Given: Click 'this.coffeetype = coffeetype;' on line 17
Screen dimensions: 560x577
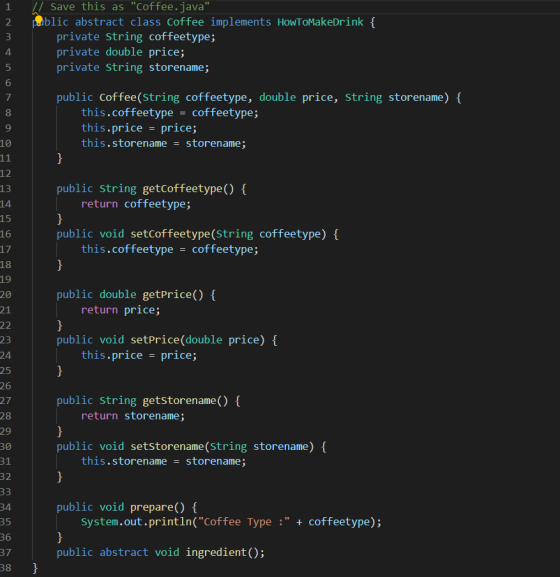Looking at the screenshot, I should click(170, 249).
